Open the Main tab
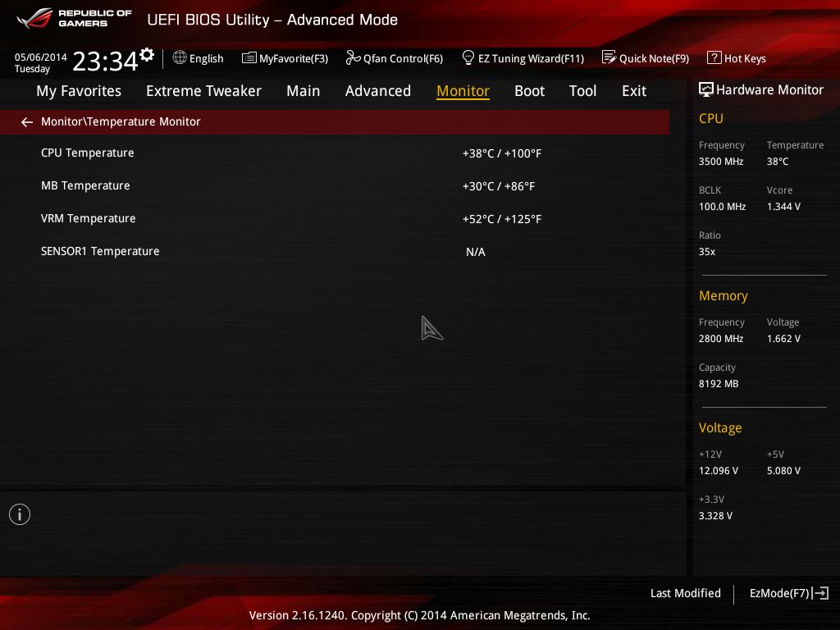 coord(304,91)
